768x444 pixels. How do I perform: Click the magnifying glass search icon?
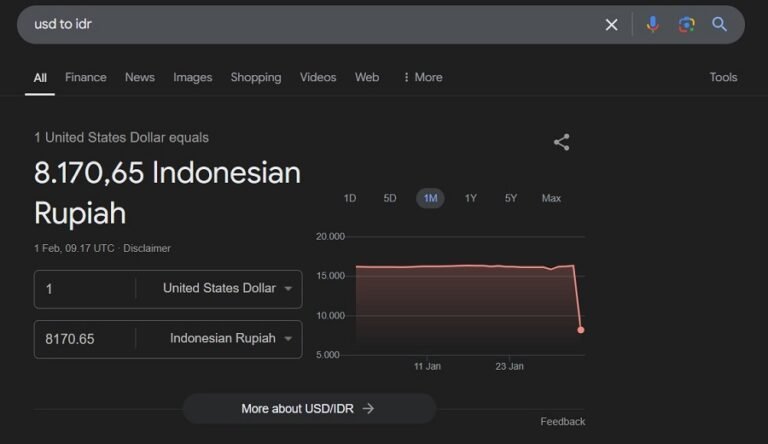coord(719,24)
